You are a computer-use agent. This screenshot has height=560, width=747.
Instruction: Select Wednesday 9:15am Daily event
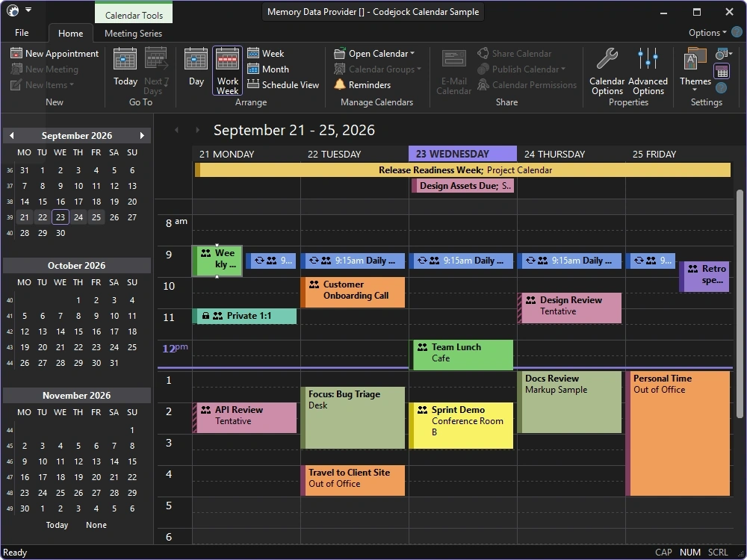click(461, 261)
